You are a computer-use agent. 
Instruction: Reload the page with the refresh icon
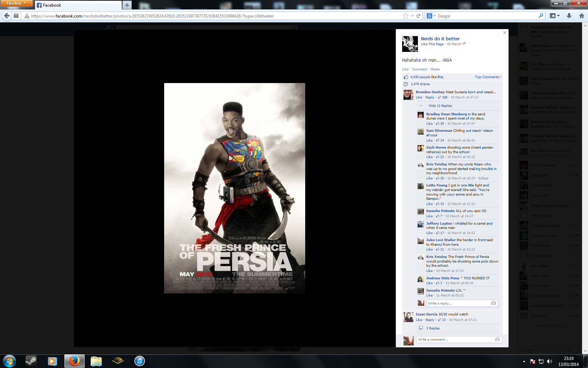(x=418, y=16)
